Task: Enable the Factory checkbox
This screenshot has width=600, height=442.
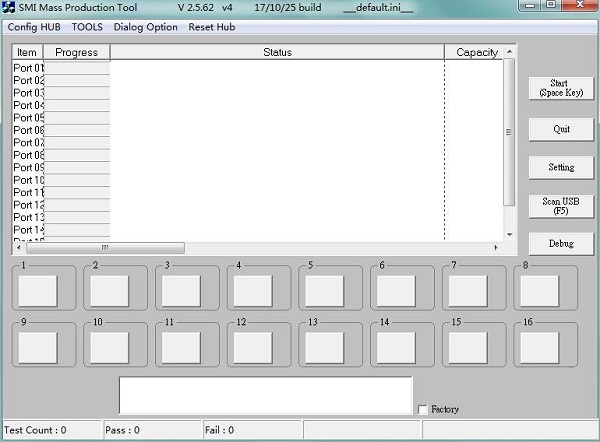Action: coord(422,409)
